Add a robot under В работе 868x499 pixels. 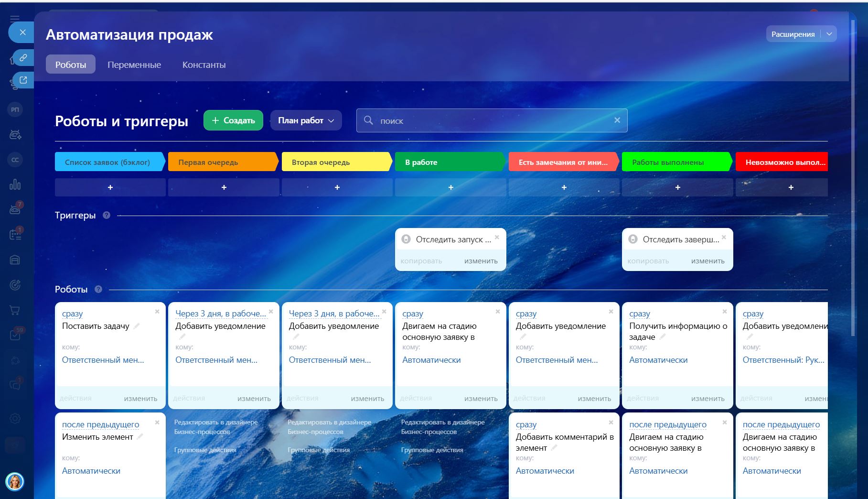coord(451,187)
